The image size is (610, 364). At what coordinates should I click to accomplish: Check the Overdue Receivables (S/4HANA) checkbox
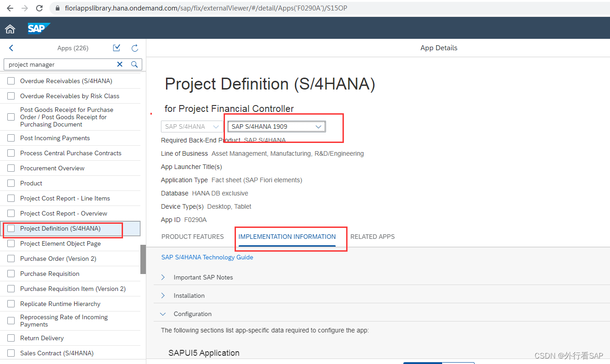click(11, 81)
